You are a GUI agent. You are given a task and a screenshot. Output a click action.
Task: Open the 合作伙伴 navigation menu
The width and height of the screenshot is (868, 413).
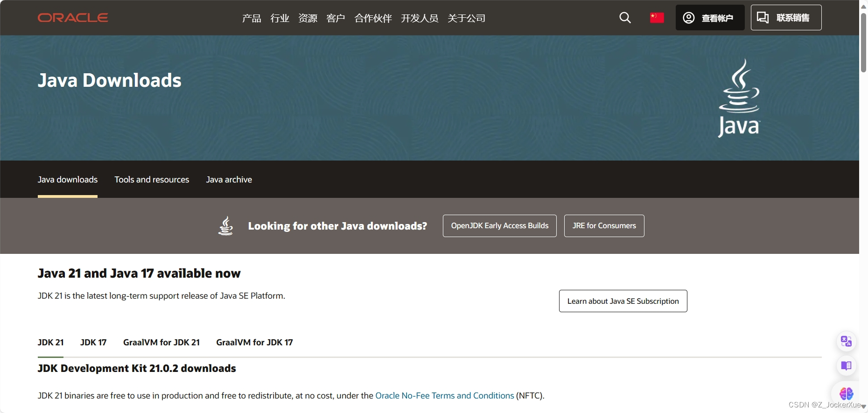pos(373,18)
